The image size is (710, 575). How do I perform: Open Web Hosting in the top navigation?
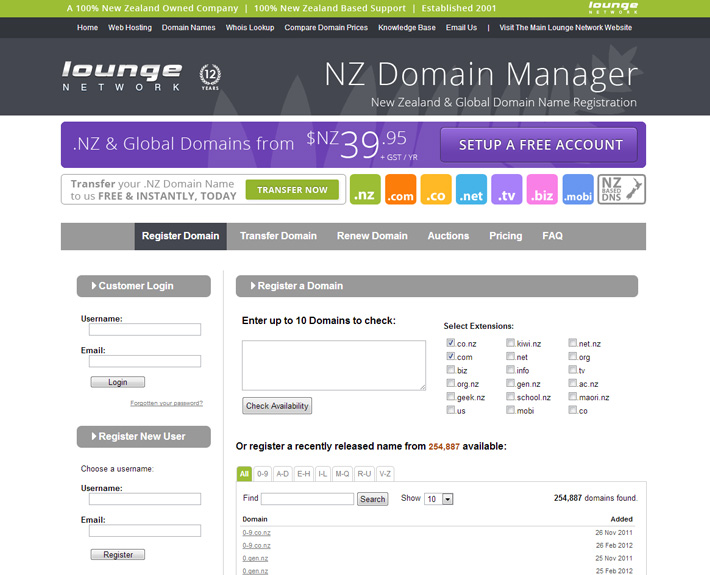point(130,28)
